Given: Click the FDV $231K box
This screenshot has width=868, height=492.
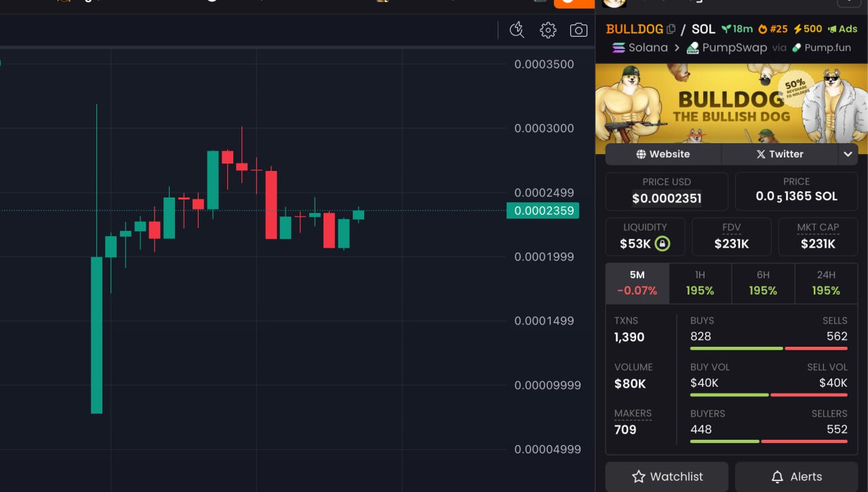Looking at the screenshot, I should (732, 237).
